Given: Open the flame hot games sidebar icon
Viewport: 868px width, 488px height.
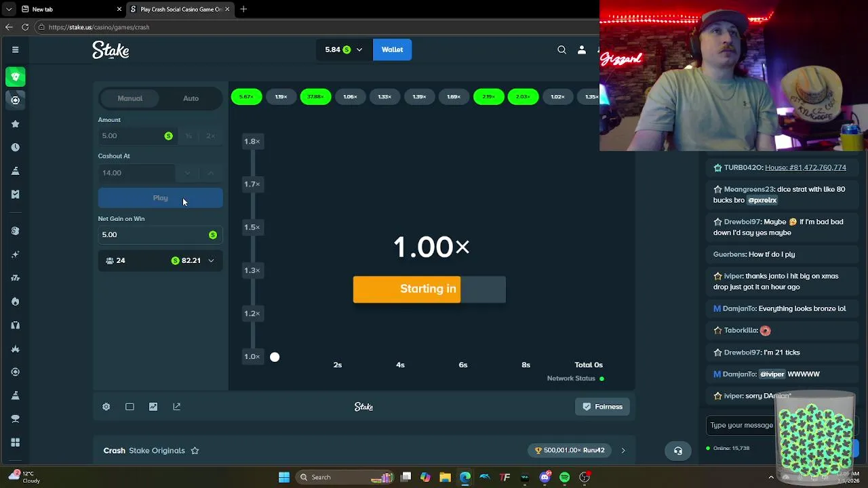Looking at the screenshot, I should (x=15, y=302).
